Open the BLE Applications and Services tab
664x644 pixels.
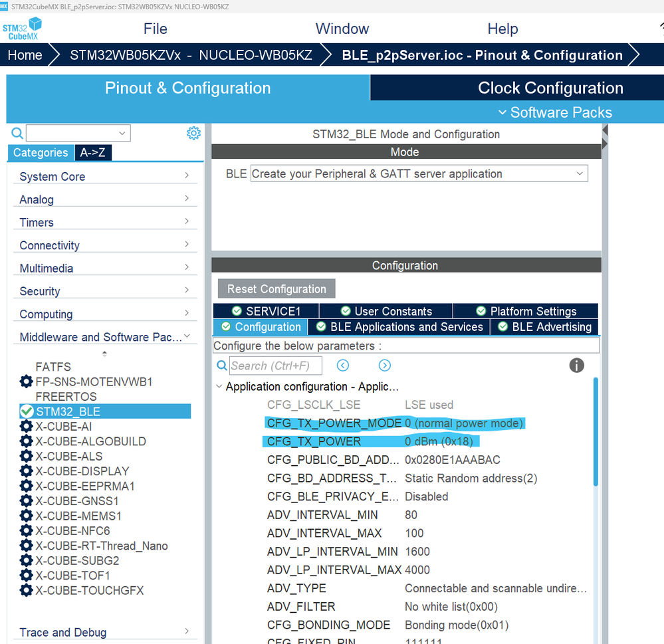click(399, 327)
